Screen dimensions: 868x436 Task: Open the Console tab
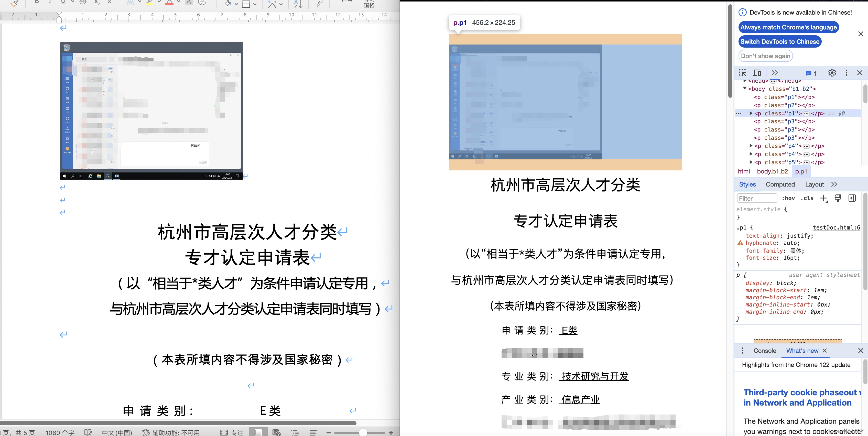765,351
